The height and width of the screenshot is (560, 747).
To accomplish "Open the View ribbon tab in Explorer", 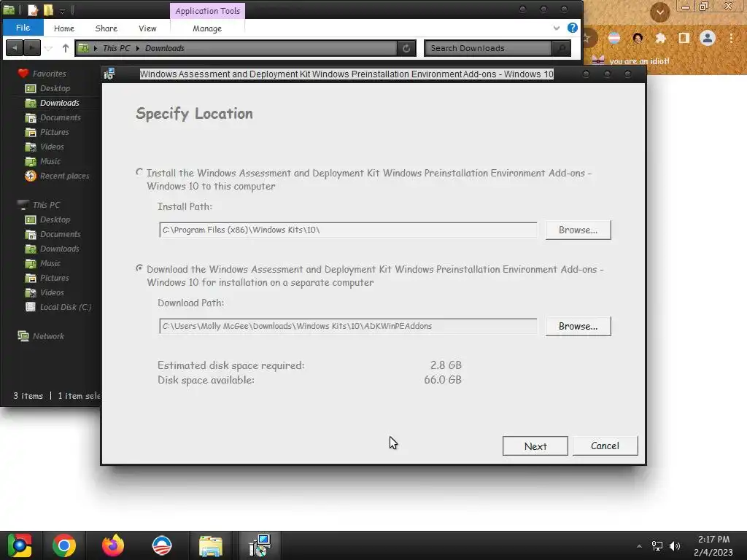I will [x=147, y=28].
